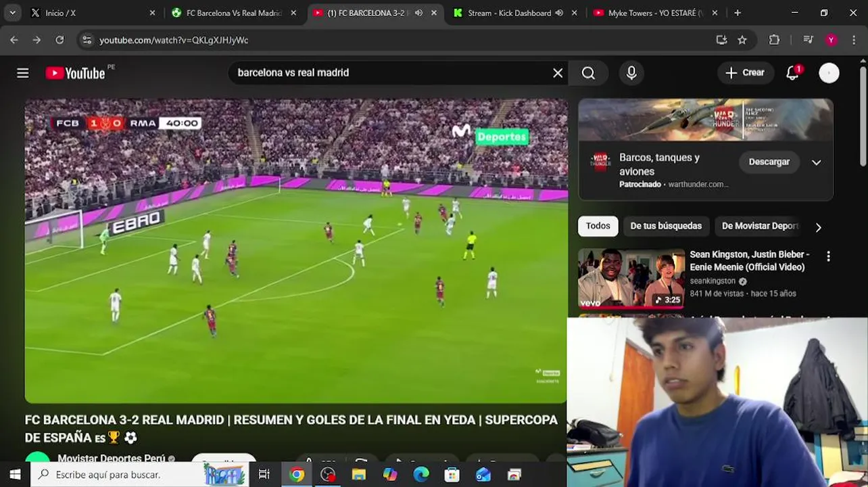Bookmark this page with the star

[x=742, y=40]
